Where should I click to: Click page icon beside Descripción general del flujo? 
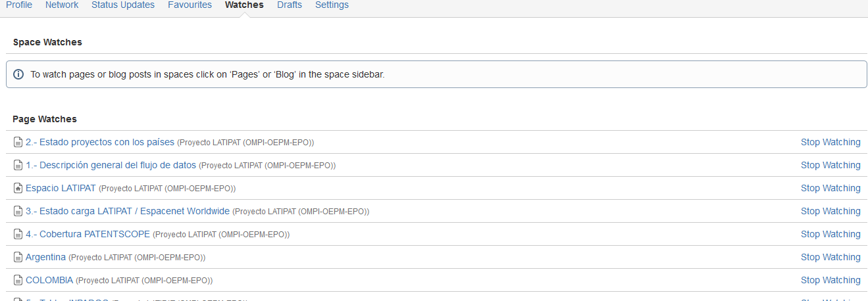click(18, 165)
